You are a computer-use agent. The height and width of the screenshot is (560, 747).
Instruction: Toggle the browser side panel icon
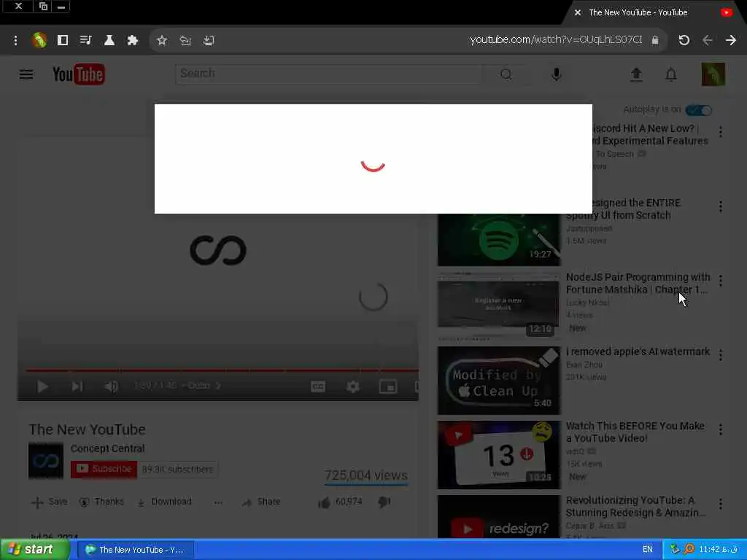point(63,40)
